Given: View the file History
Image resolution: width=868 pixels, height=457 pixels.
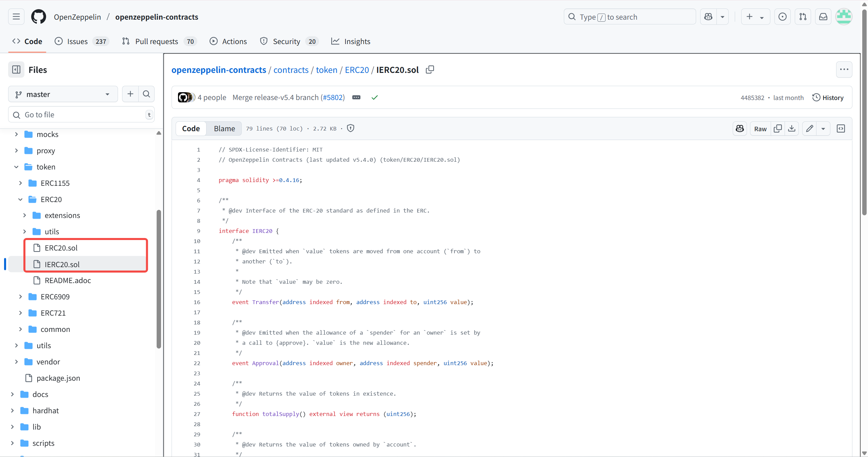Looking at the screenshot, I should point(828,98).
